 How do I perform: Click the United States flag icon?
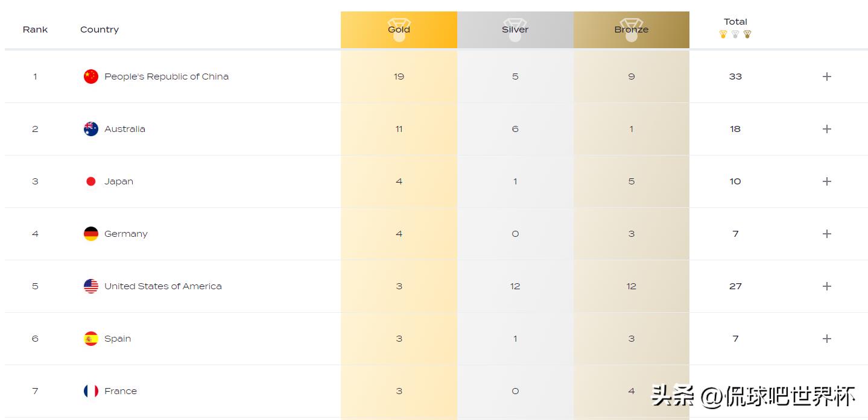click(91, 286)
